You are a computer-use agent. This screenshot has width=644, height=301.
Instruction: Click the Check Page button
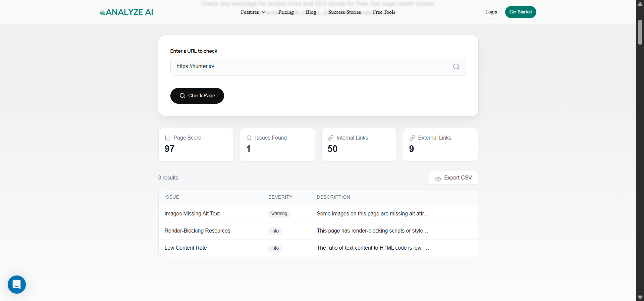tap(197, 96)
